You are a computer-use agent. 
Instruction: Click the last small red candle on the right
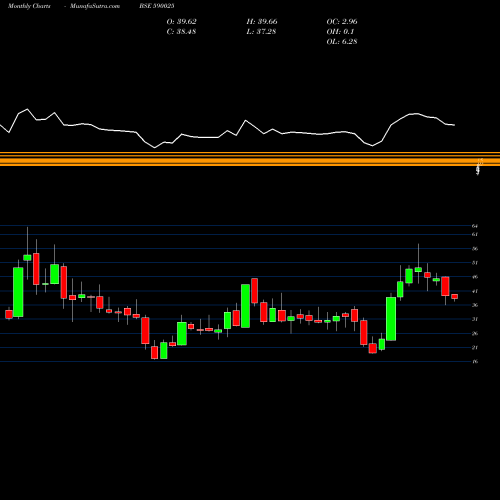click(455, 297)
